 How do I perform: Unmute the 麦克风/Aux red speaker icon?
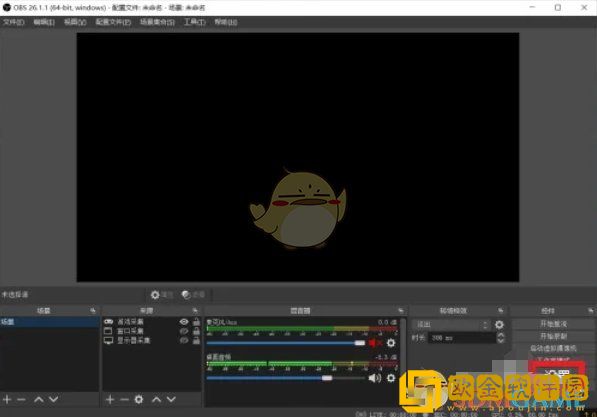(374, 343)
